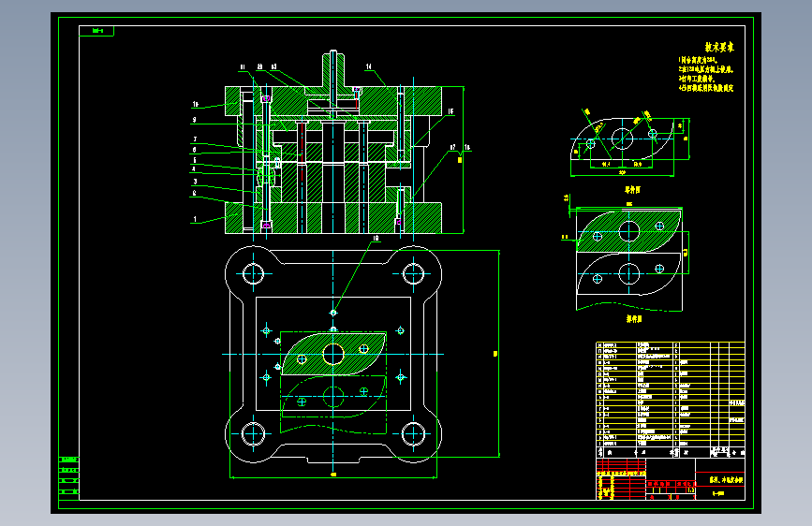Select the shank on top of the die section view
Image resolution: width=812 pixels, height=526 pixels.
pyautogui.click(x=333, y=70)
